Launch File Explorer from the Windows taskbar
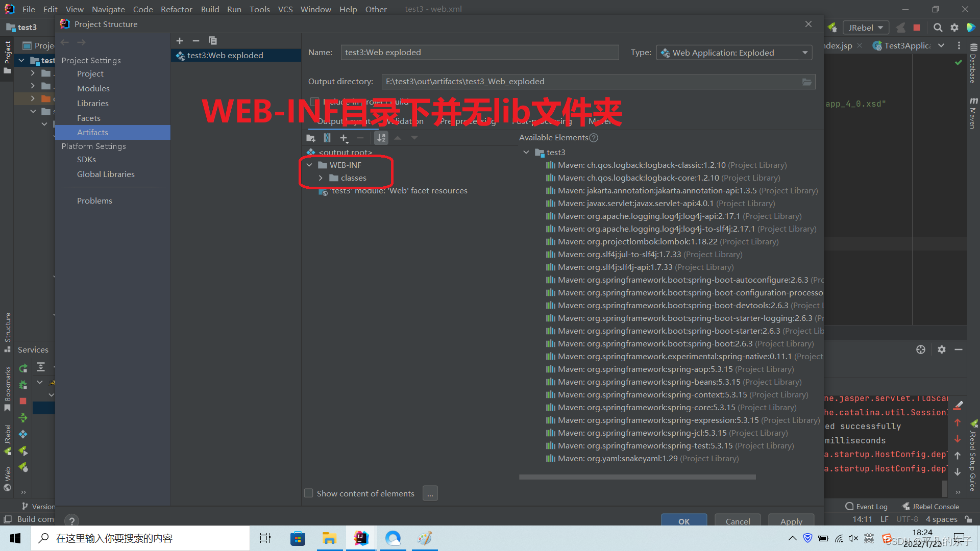 tap(329, 538)
